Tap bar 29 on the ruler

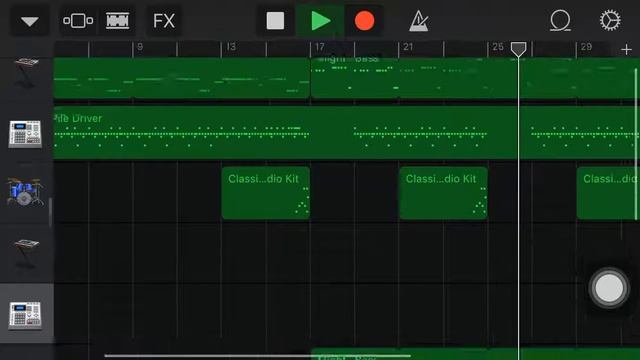tap(586, 47)
